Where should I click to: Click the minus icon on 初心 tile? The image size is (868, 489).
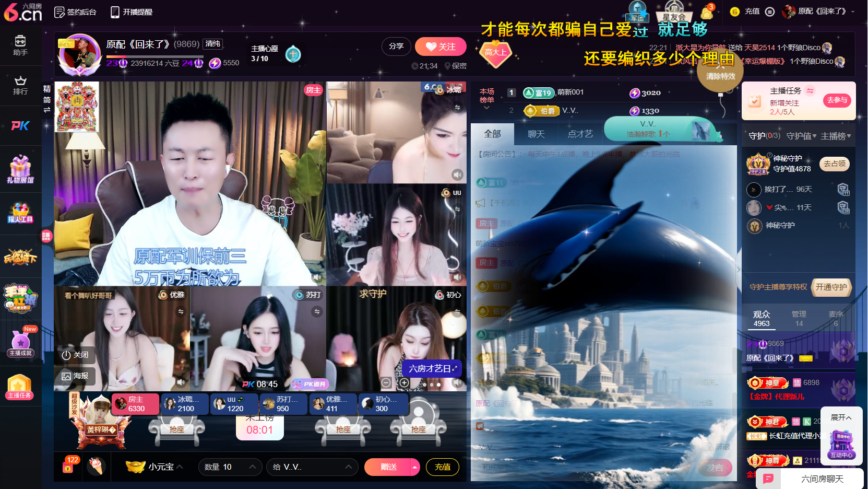(x=386, y=382)
